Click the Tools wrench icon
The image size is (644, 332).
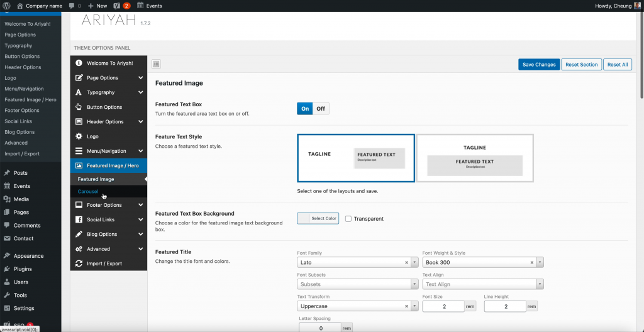pyautogui.click(x=6, y=295)
